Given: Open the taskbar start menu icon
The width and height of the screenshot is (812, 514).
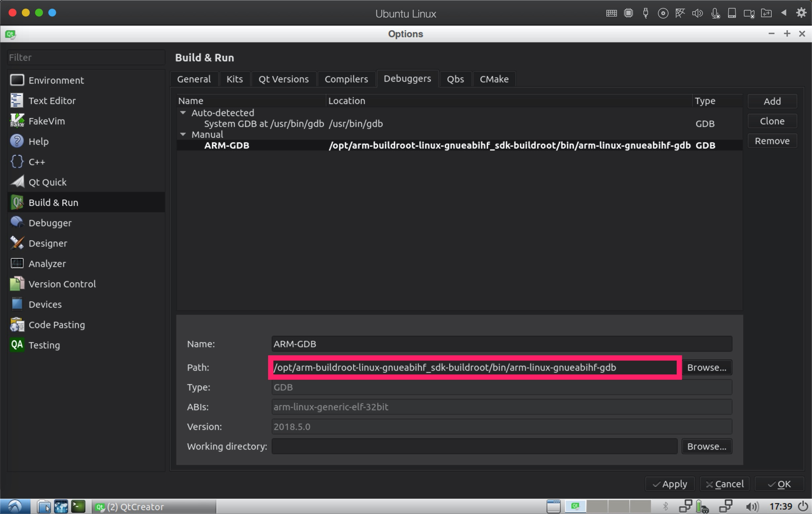Looking at the screenshot, I should click(x=16, y=506).
